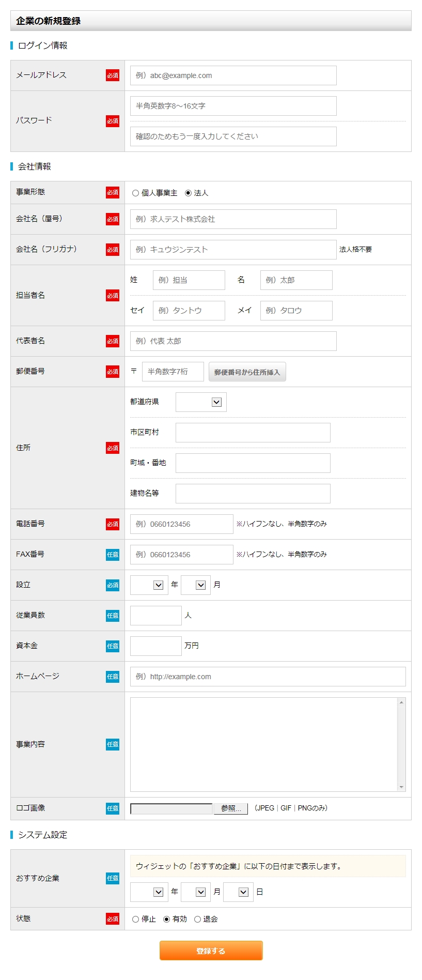Click the 状態 必須 badge

113,919
